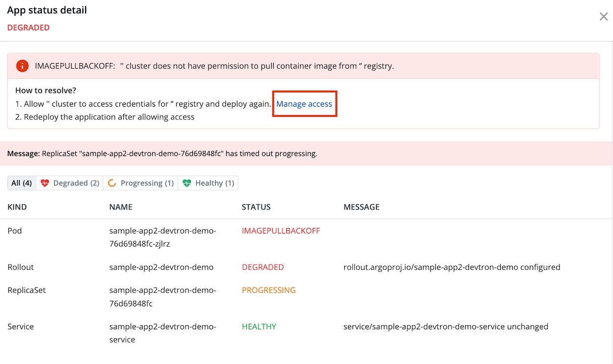Click the Redeploy the application step text
Image resolution: width=613 pixels, height=364 pixels.
click(x=105, y=117)
